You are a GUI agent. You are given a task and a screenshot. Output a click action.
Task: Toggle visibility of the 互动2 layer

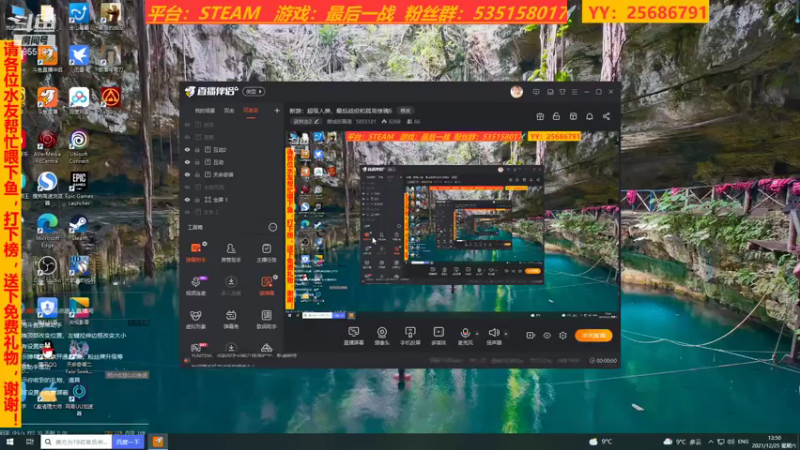click(187, 150)
